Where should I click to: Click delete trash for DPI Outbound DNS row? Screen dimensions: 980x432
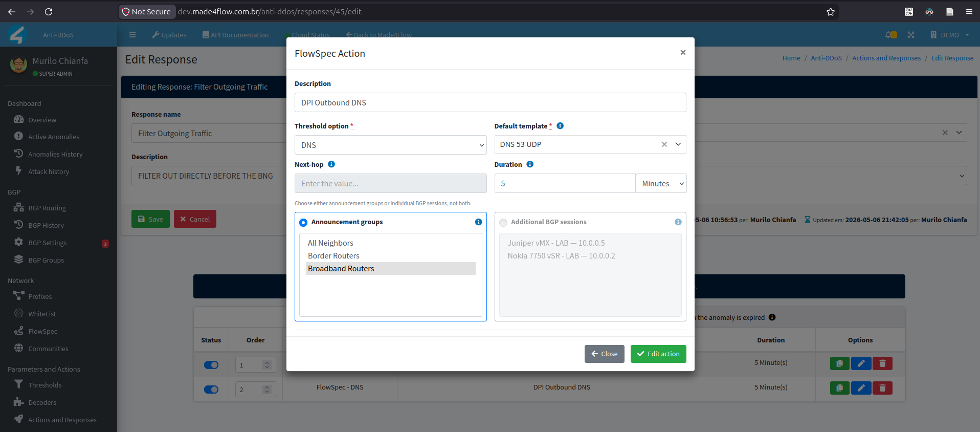point(882,388)
